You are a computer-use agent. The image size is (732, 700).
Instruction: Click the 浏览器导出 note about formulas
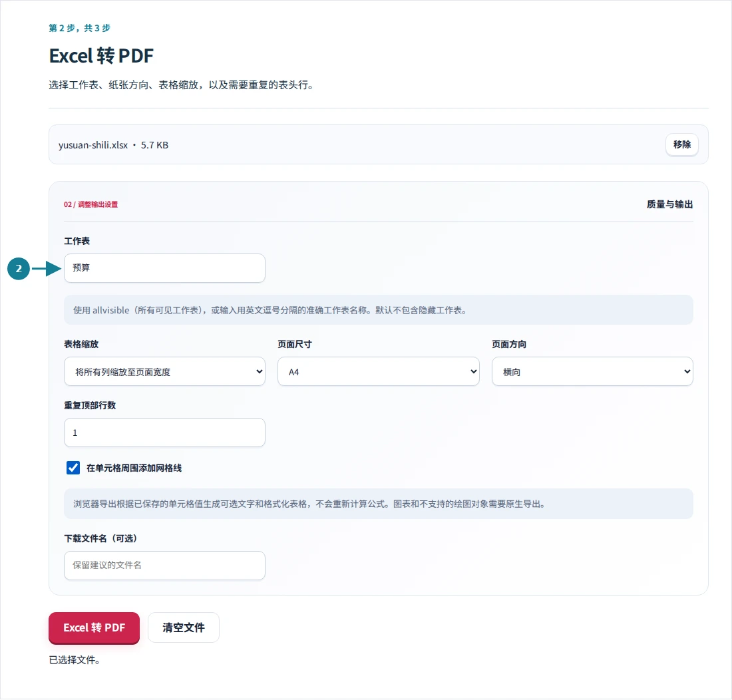[x=309, y=504]
